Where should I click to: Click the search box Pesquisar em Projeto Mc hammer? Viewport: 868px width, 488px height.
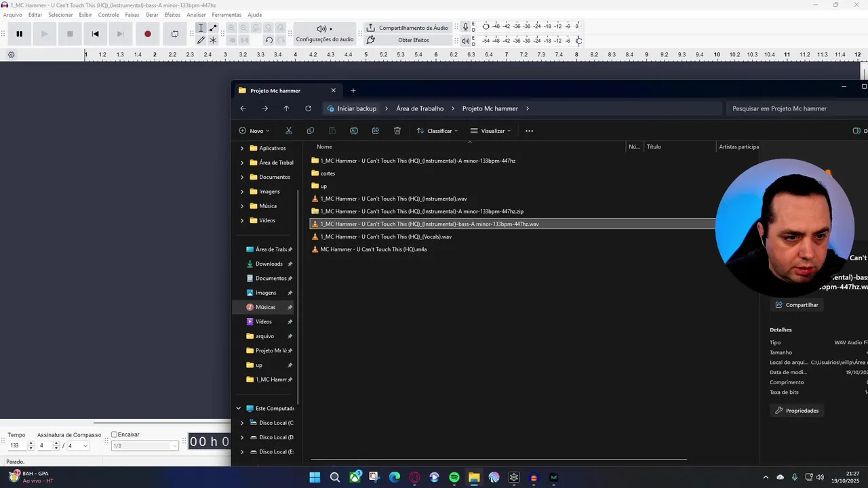[797, 108]
